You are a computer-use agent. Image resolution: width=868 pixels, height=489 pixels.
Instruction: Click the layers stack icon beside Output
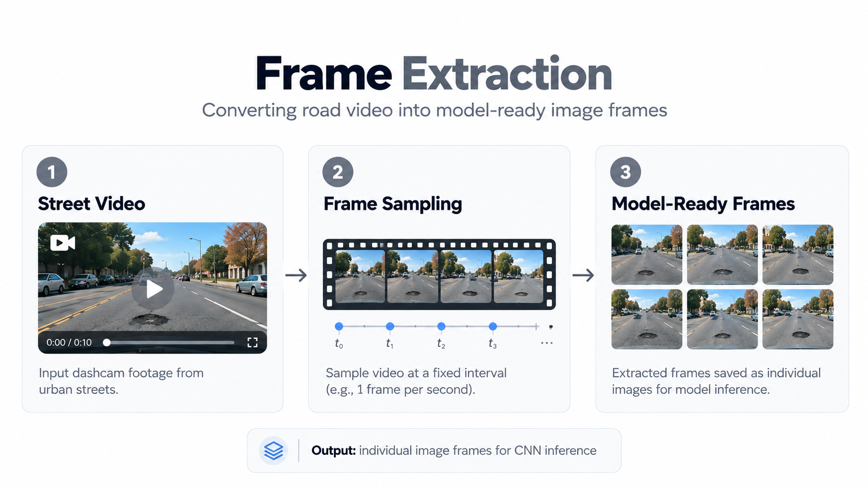[274, 451]
